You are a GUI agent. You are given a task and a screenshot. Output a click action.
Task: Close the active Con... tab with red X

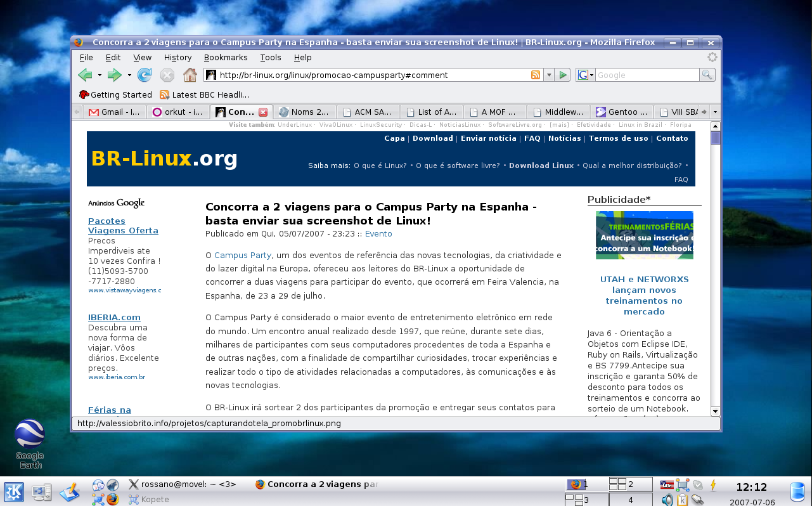pyautogui.click(x=263, y=112)
